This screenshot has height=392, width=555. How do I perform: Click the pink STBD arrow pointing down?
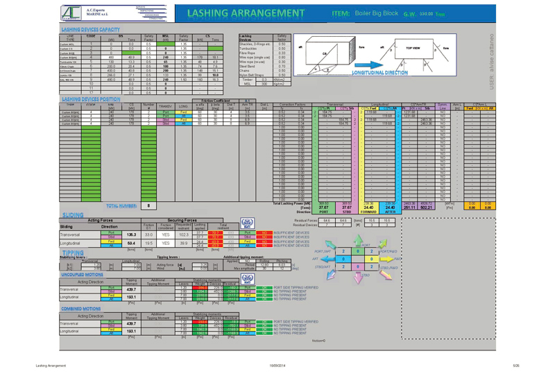click(x=358, y=278)
